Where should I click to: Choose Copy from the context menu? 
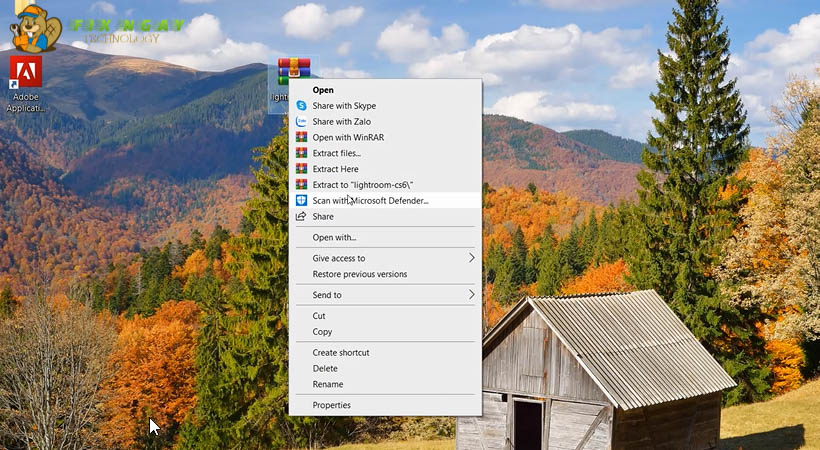tap(385, 331)
